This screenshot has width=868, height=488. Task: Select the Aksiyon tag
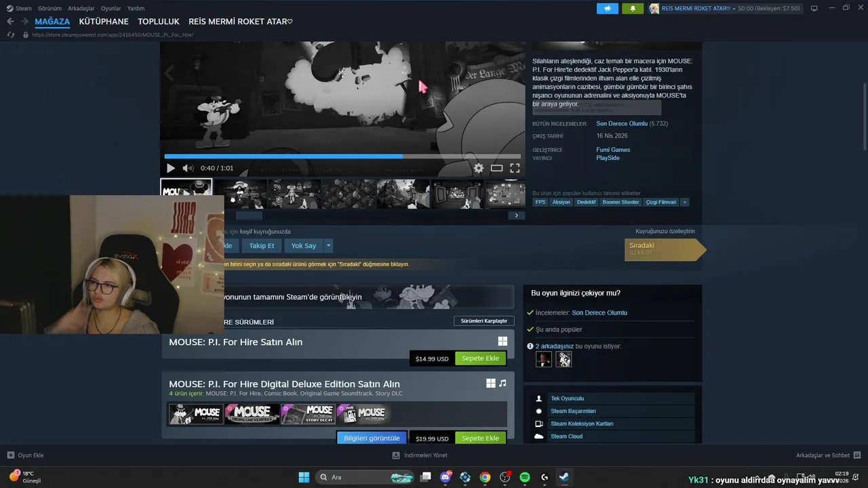561,202
